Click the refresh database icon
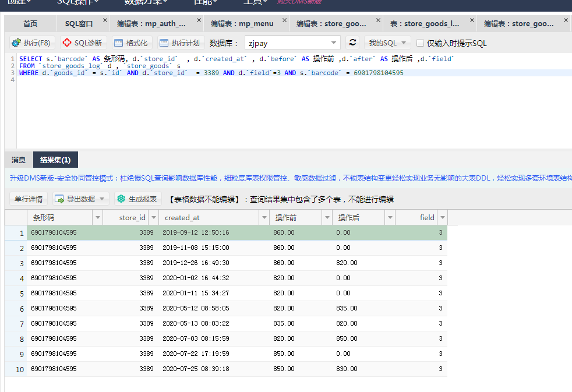Screen dimensions: 572x392 point(352,43)
